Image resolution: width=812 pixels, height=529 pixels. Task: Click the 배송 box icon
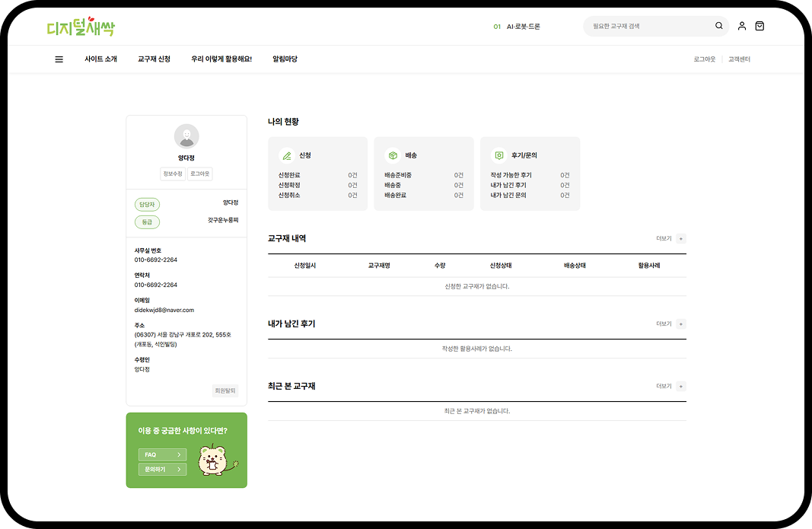coord(393,155)
